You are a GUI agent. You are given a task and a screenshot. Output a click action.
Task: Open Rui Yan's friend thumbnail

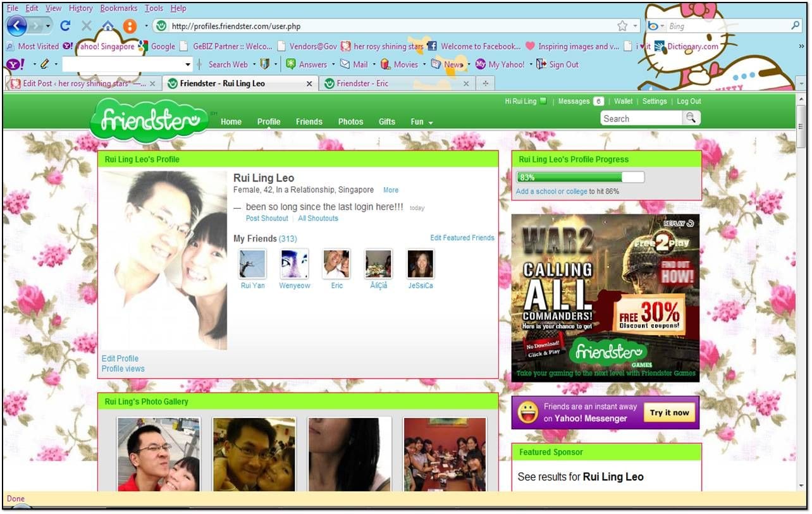tap(252, 264)
